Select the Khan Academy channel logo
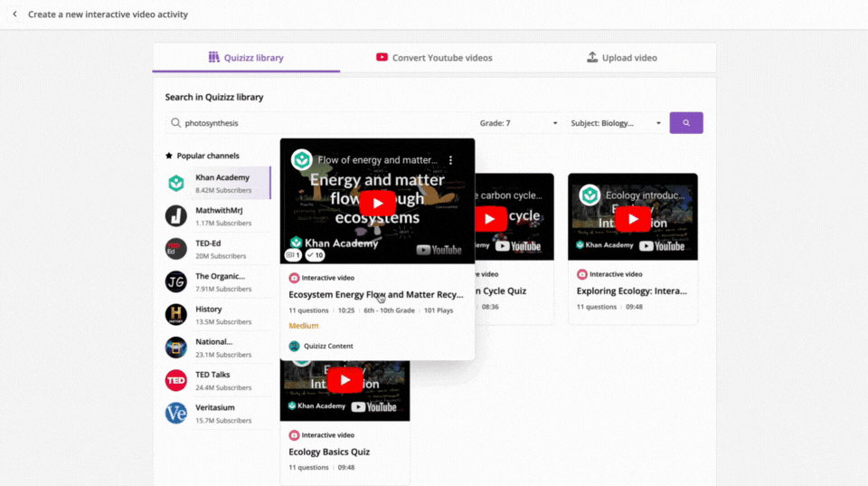The width and height of the screenshot is (868, 486). tap(176, 183)
